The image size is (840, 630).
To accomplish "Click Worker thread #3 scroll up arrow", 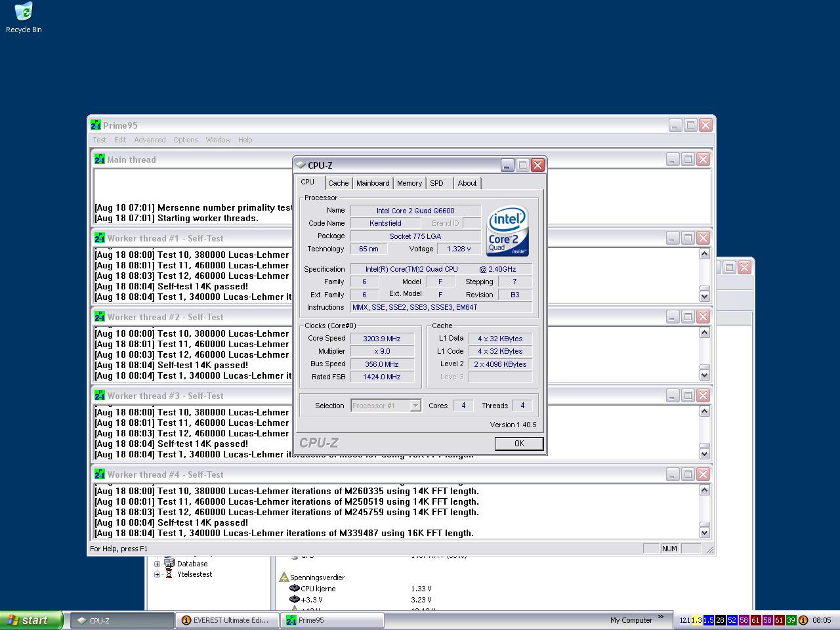I will pyautogui.click(x=704, y=411).
